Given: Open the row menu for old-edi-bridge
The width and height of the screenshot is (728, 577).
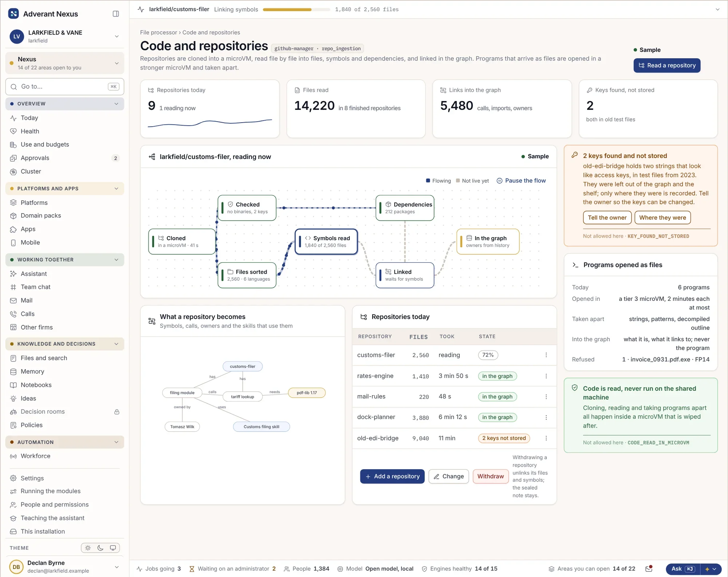Looking at the screenshot, I should [x=546, y=438].
